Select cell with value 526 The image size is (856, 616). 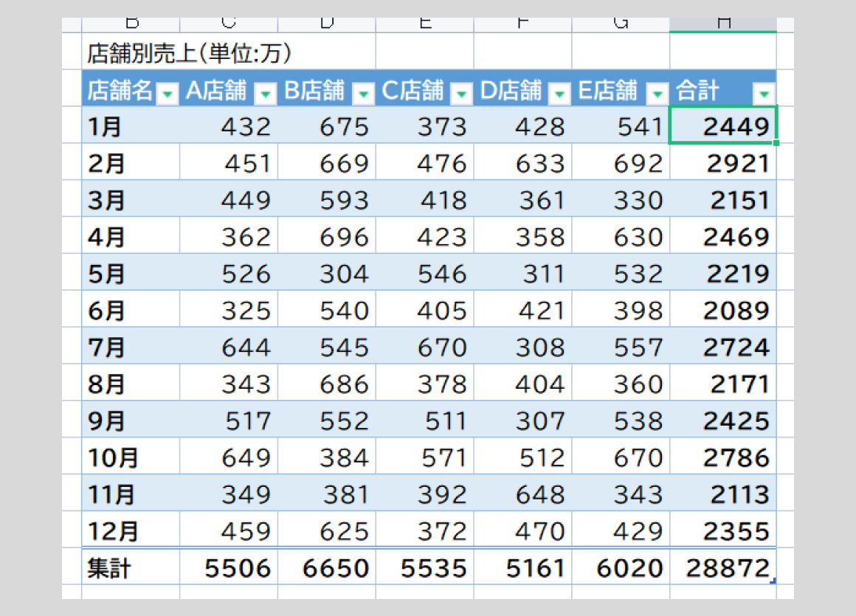point(229,272)
